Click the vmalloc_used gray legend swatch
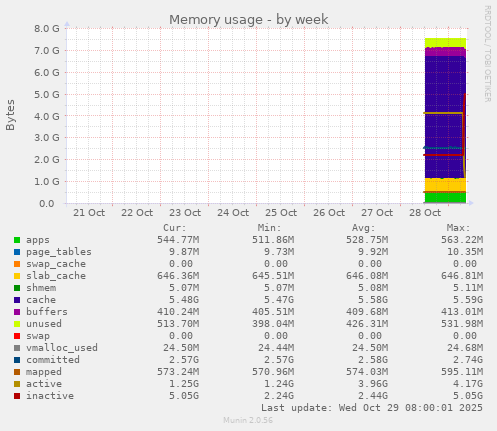The width and height of the screenshot is (497, 431). (x=17, y=348)
